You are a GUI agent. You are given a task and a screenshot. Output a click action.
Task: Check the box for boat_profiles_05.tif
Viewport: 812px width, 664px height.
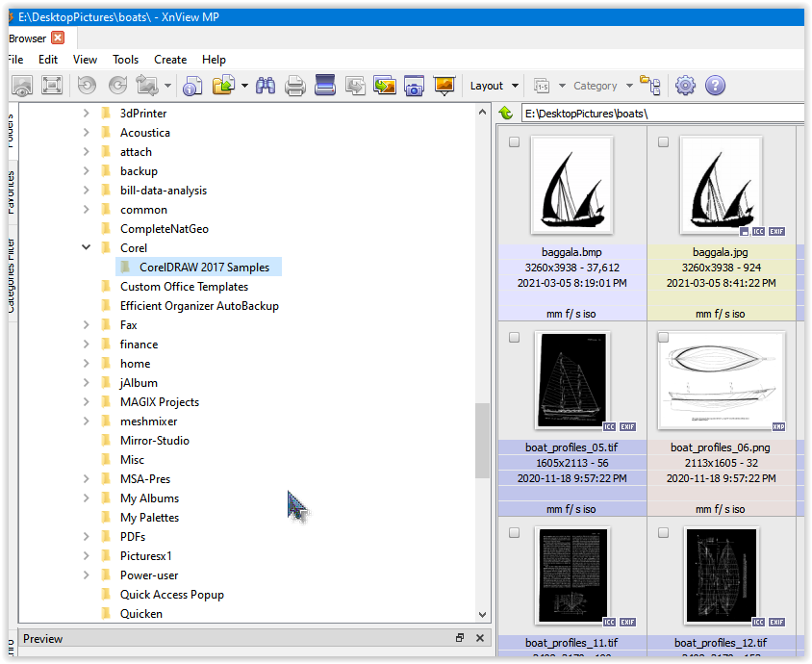pyautogui.click(x=514, y=338)
